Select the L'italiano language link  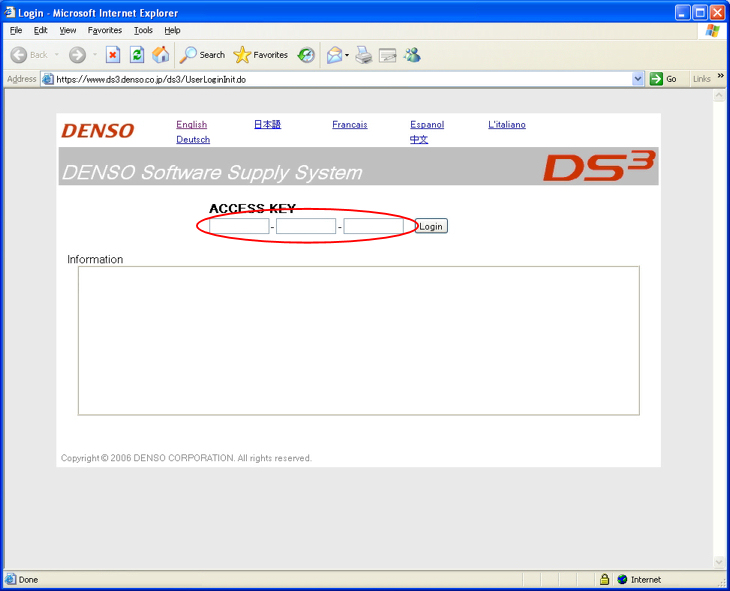507,124
